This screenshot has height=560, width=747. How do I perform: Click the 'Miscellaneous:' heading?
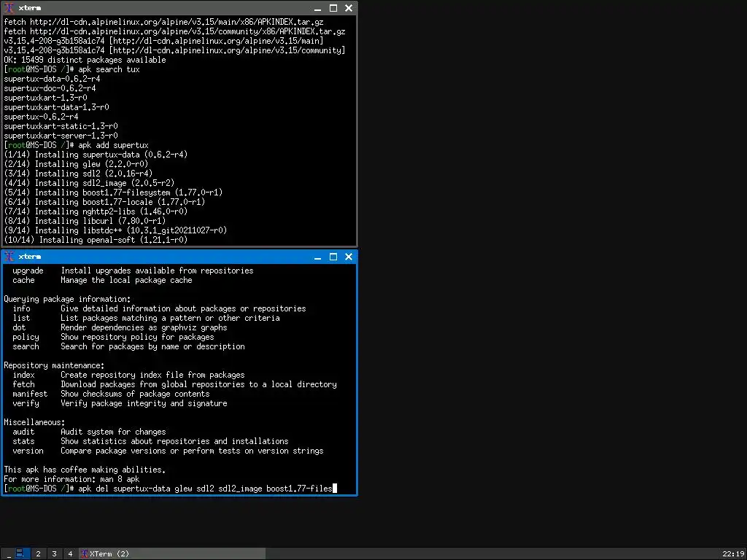click(34, 422)
